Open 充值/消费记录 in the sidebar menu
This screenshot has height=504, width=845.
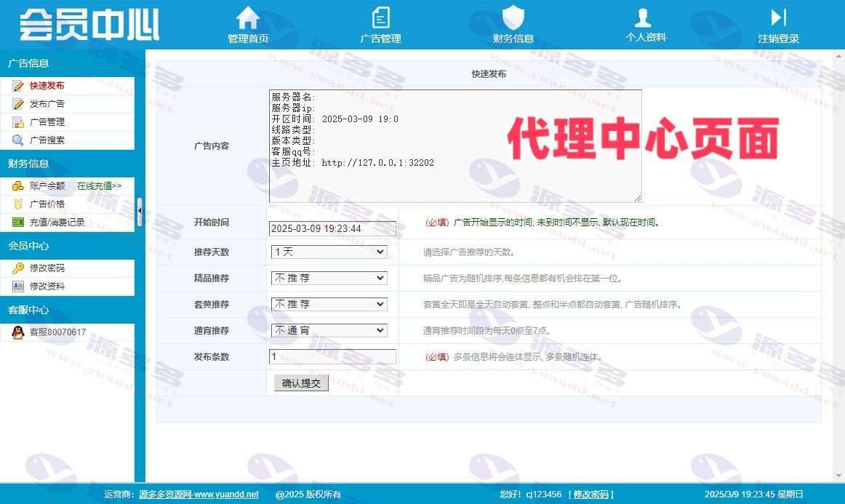tap(57, 223)
